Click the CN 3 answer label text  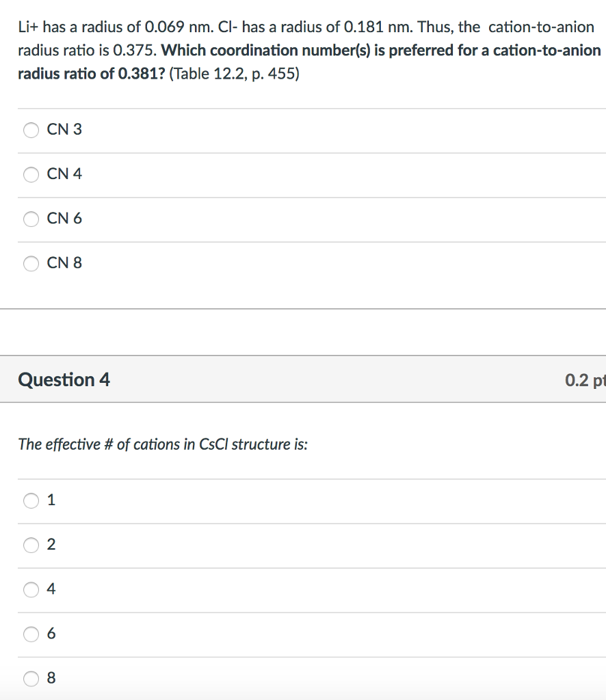tap(64, 129)
